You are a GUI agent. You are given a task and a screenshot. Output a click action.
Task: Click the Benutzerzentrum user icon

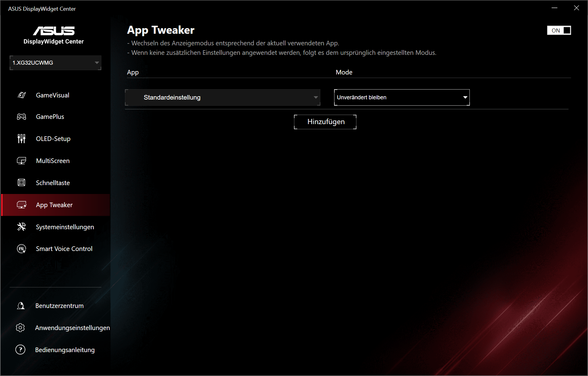(21, 306)
